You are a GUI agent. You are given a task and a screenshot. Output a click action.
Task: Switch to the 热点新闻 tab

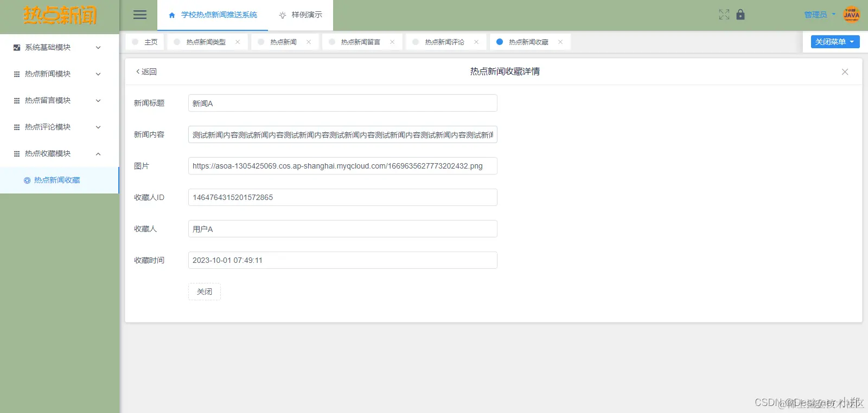point(284,42)
